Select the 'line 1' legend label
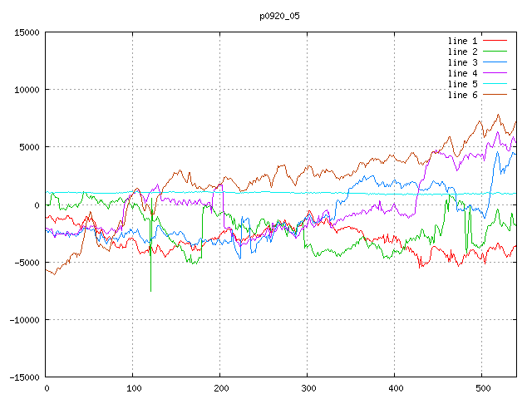 click(463, 41)
